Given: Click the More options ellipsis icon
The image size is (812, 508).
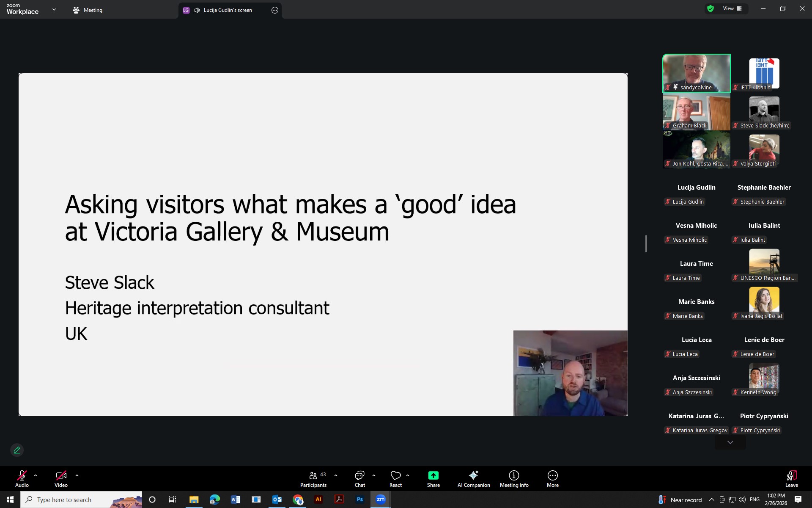Looking at the screenshot, I should (x=552, y=475).
